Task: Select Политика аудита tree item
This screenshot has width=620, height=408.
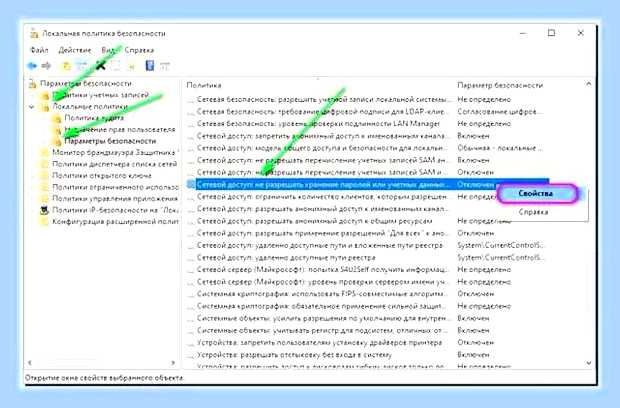Action: coord(94,118)
